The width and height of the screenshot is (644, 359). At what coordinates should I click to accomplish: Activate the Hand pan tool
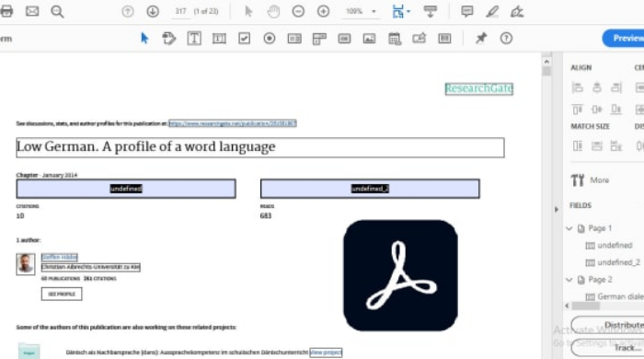273,11
